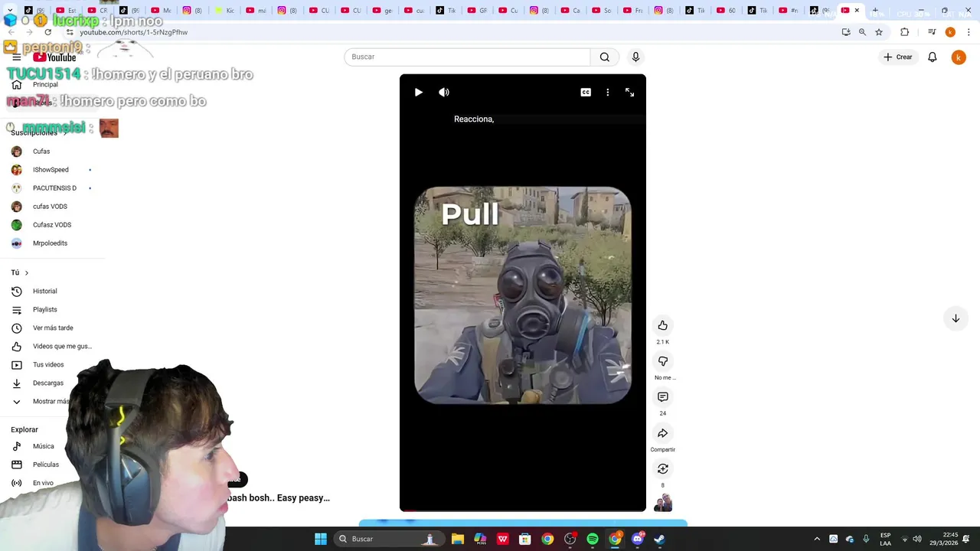This screenshot has height=551, width=980.
Task: Click the Playlists list icon
Action: (17, 310)
